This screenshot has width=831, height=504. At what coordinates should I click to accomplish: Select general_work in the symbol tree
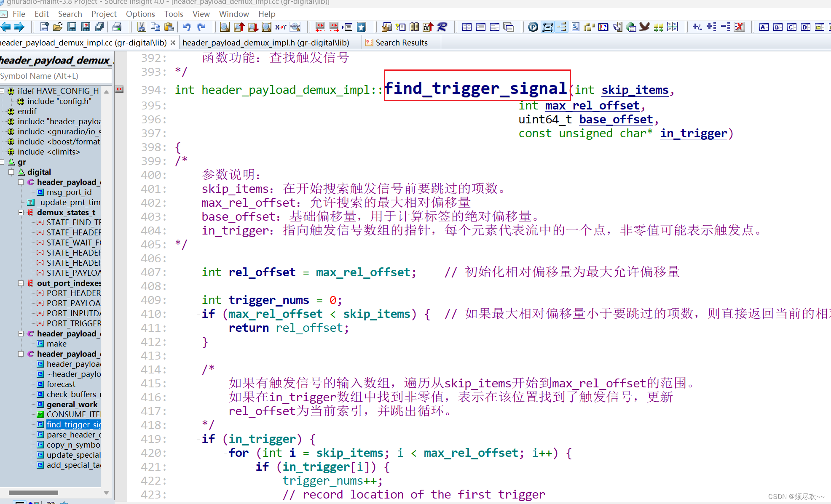[x=72, y=404]
